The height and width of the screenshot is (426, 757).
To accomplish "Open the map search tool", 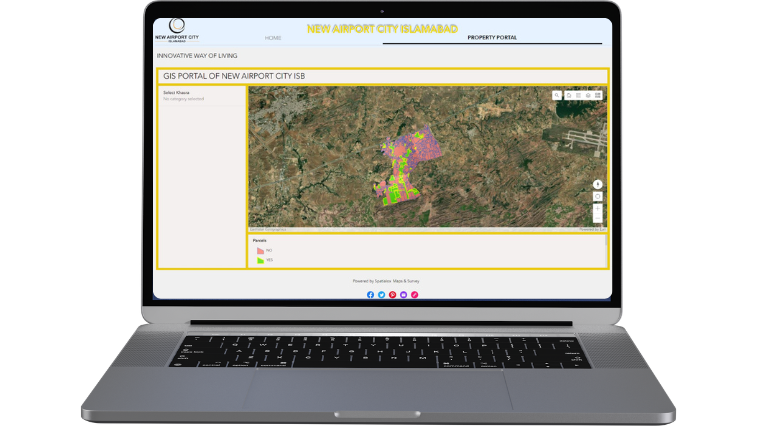I will pos(557,95).
